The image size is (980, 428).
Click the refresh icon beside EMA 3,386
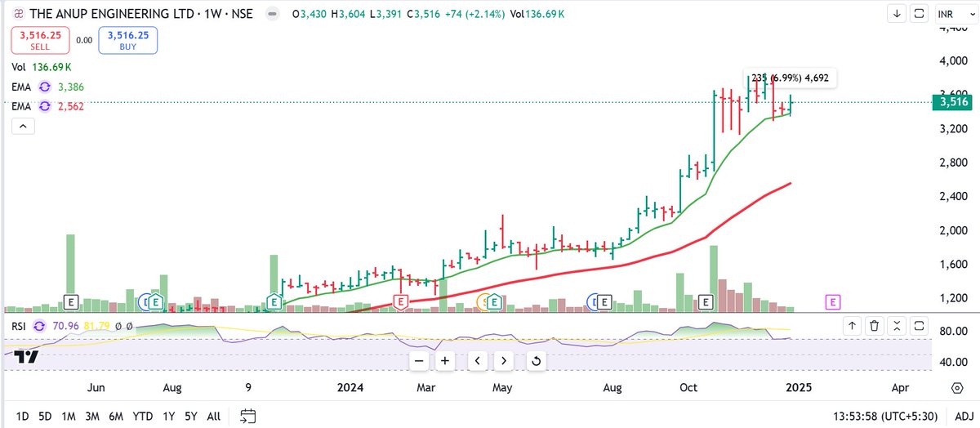45,87
